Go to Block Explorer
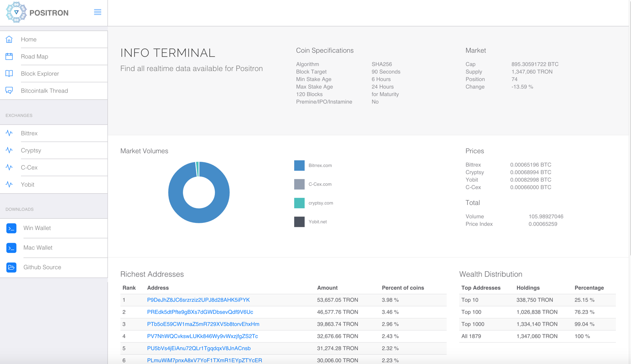Screen dimensions: 631x364 point(54,73)
